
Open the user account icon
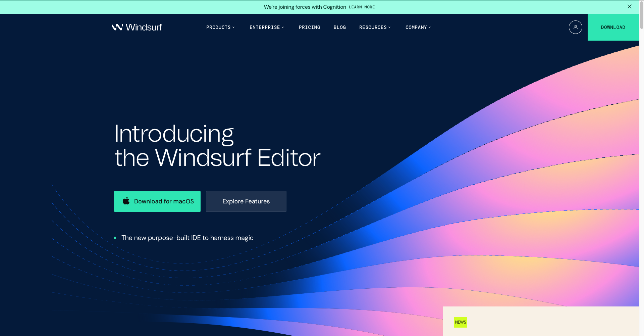click(575, 27)
